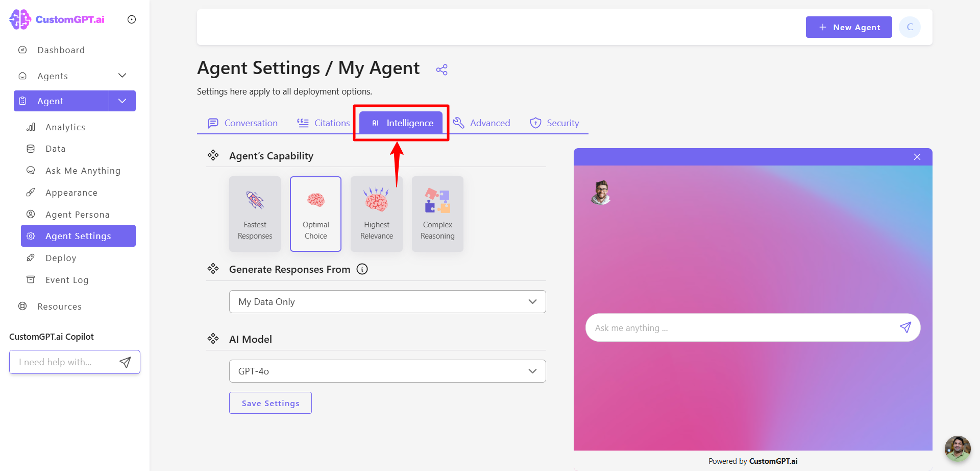Click the Analytics bar chart icon
980x471 pixels.
(31, 127)
